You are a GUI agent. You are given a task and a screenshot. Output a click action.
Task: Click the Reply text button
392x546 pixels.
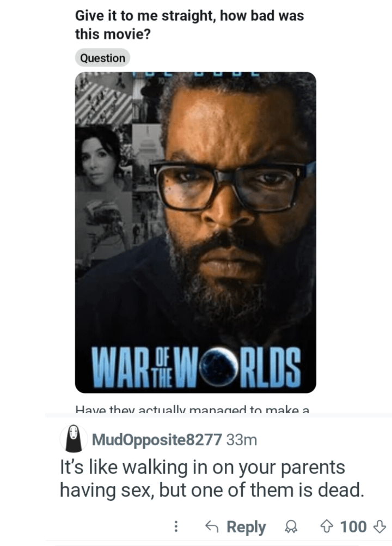point(246,526)
